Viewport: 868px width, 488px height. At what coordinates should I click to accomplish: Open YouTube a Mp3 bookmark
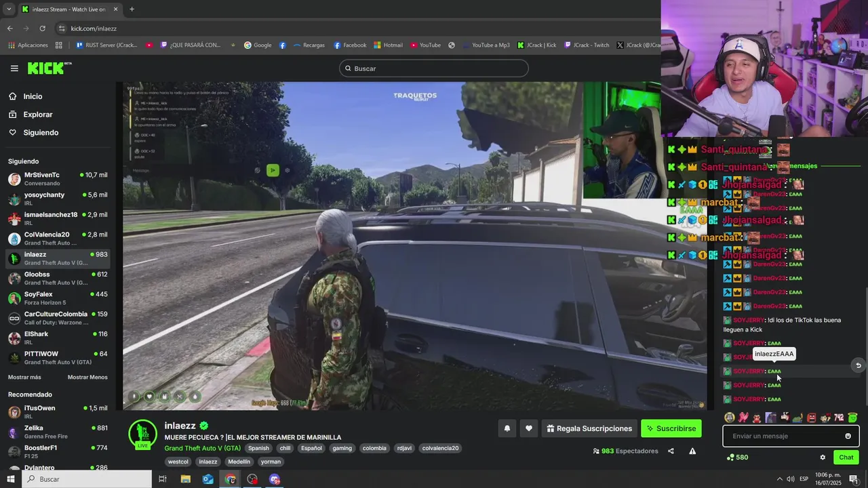click(486, 45)
